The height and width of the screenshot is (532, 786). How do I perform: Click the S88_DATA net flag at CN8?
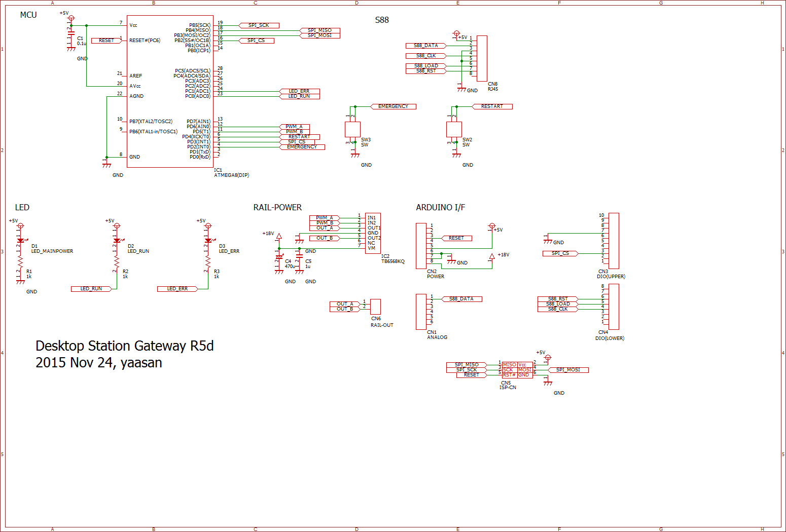[426, 46]
